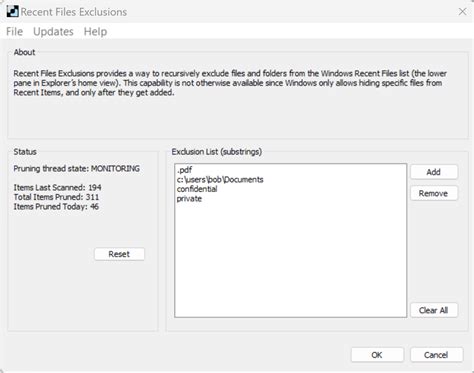
Task: Dismiss the dialog with Cancel
Action: point(436,355)
